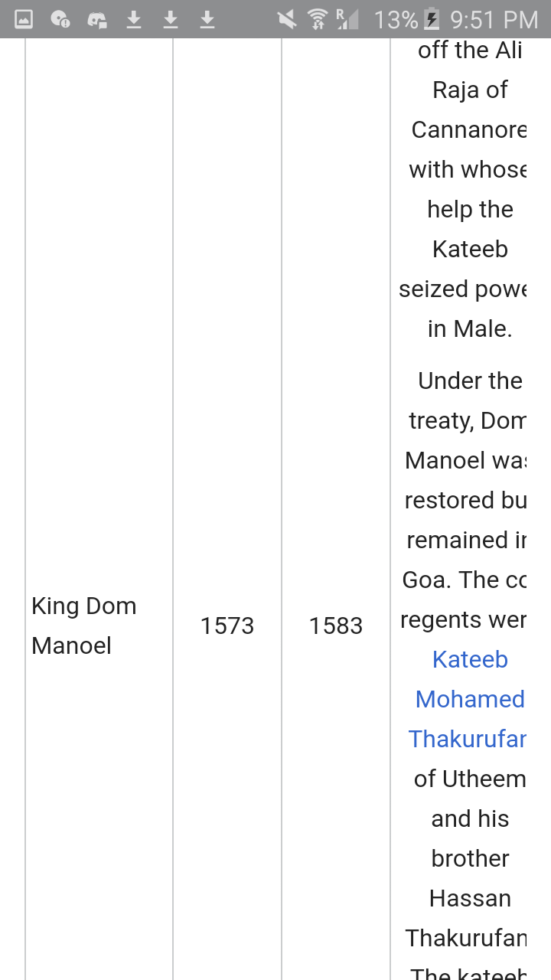
Task: Tap the first download arrow icon
Action: pyautogui.click(x=134, y=19)
